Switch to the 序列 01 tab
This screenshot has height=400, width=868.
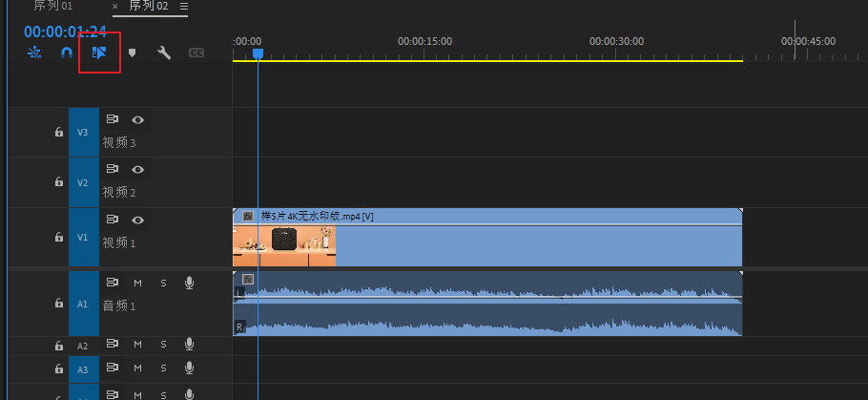(53, 7)
